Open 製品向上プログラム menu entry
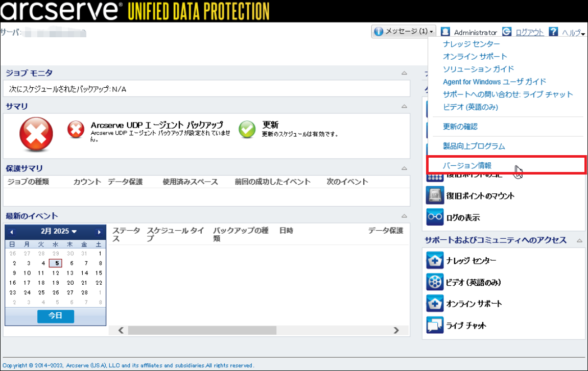 click(x=474, y=146)
